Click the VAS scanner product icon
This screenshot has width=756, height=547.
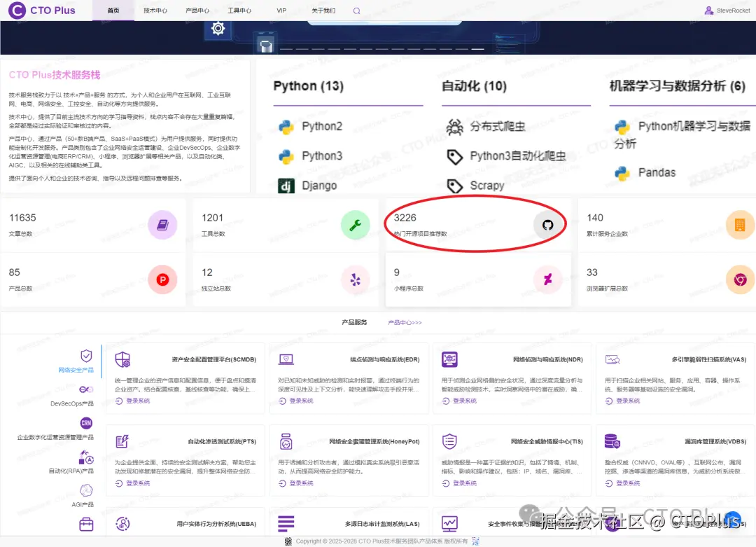[x=612, y=359]
